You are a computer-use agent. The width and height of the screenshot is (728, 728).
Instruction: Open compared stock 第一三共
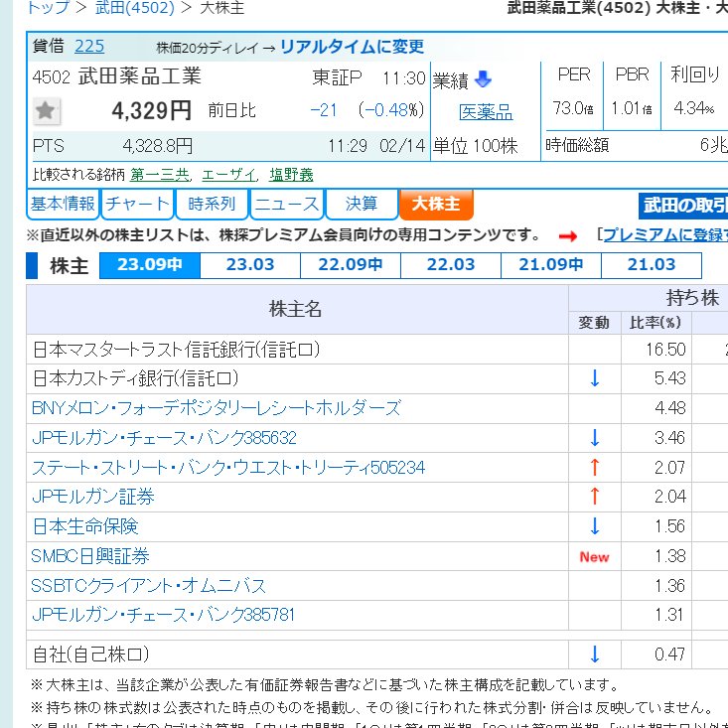[160, 174]
